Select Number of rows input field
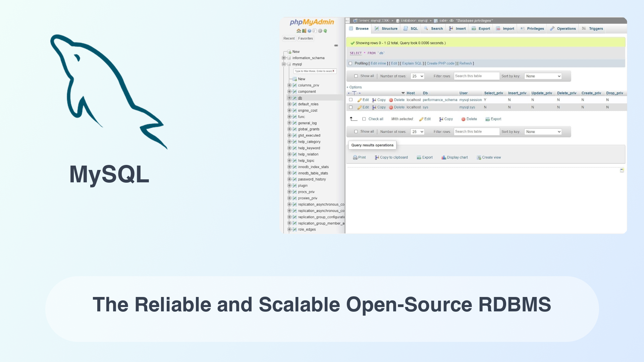644x362 pixels. pos(417,75)
